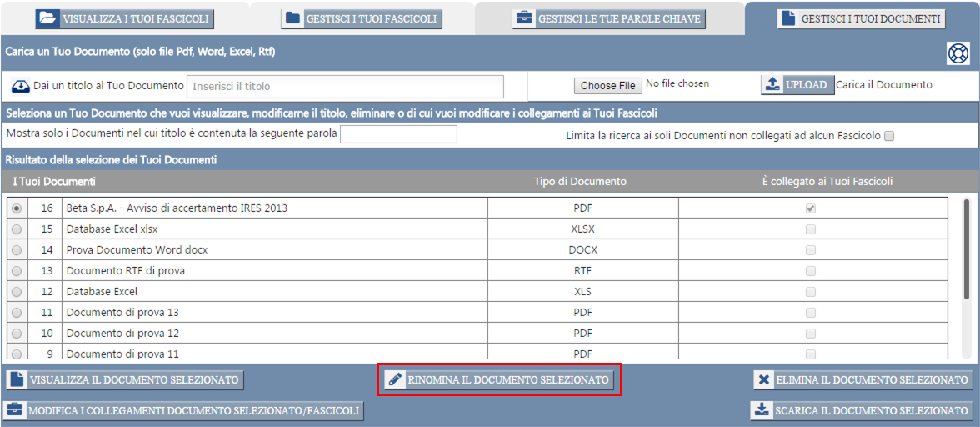Click the download icon on Scarica button
980x427 pixels.
coord(762,410)
